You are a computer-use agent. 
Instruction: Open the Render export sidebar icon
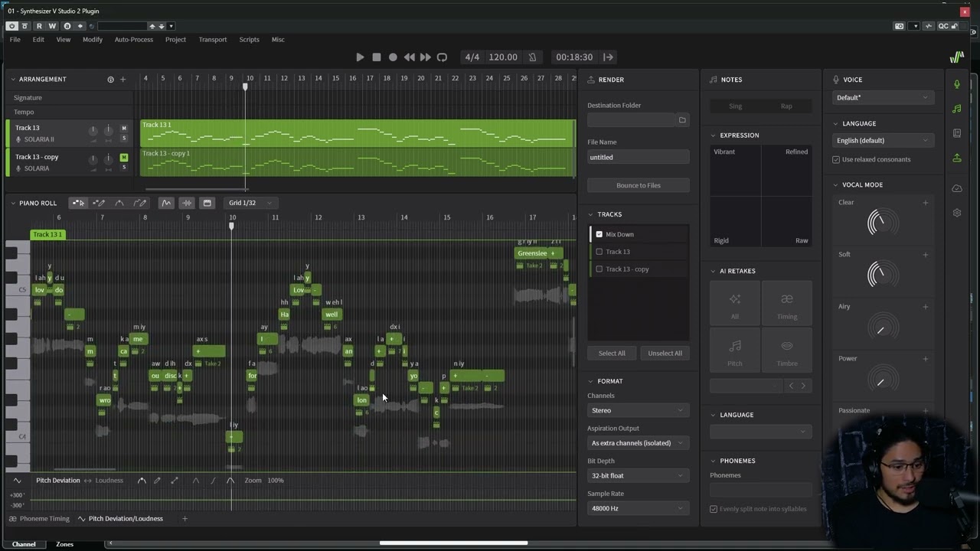[x=956, y=158]
